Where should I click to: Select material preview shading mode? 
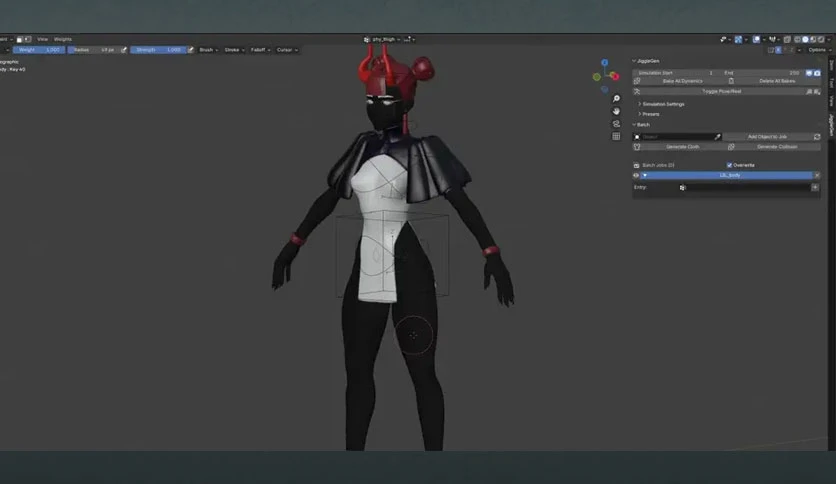(x=813, y=39)
